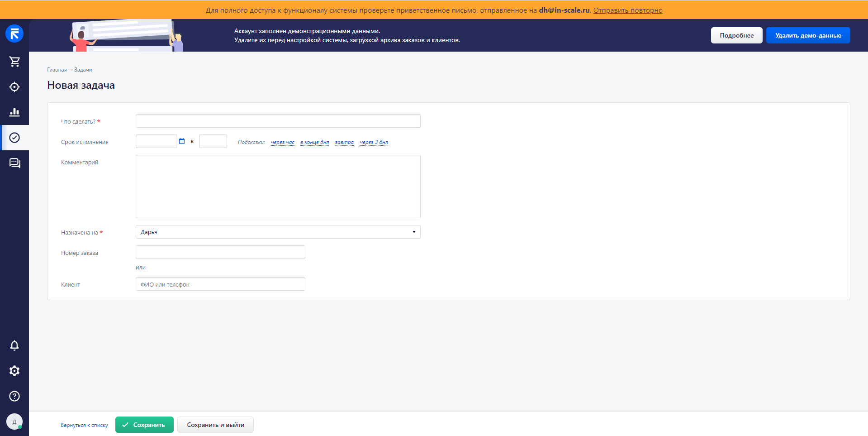Select the 'через час' hint

click(x=283, y=142)
